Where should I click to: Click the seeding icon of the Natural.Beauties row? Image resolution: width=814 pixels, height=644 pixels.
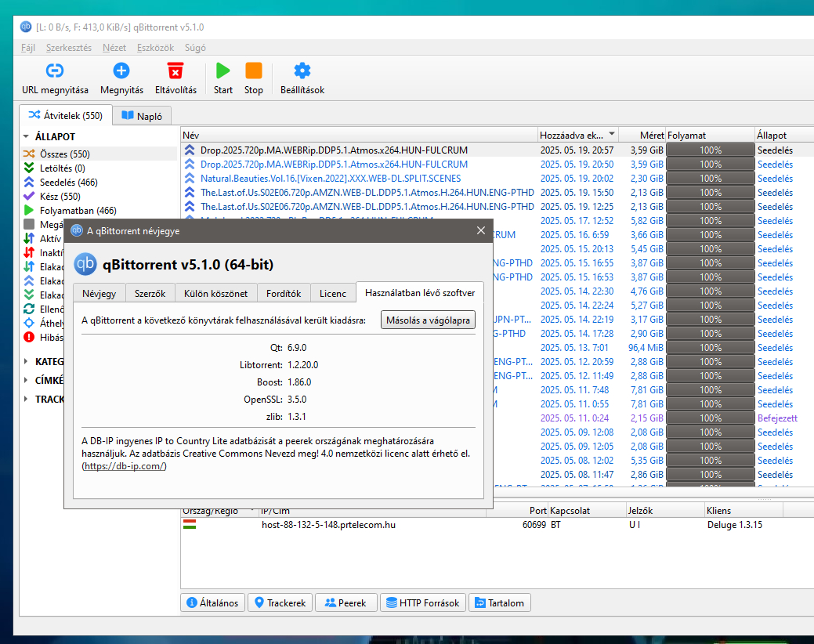pos(190,178)
